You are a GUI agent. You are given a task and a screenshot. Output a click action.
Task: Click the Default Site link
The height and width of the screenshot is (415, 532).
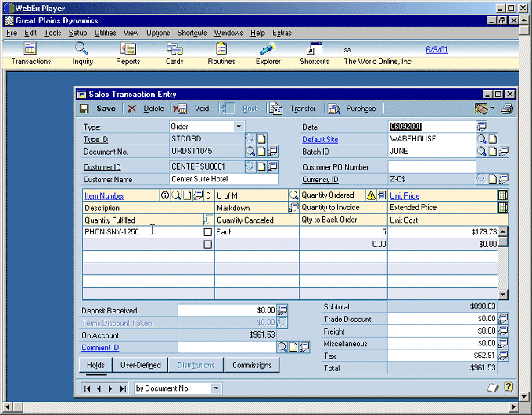320,139
